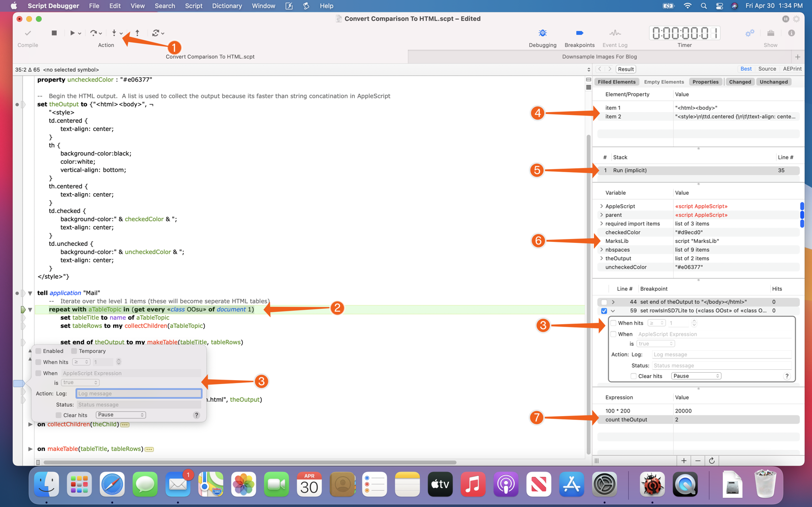Click the Log message field in popover

pos(139,394)
